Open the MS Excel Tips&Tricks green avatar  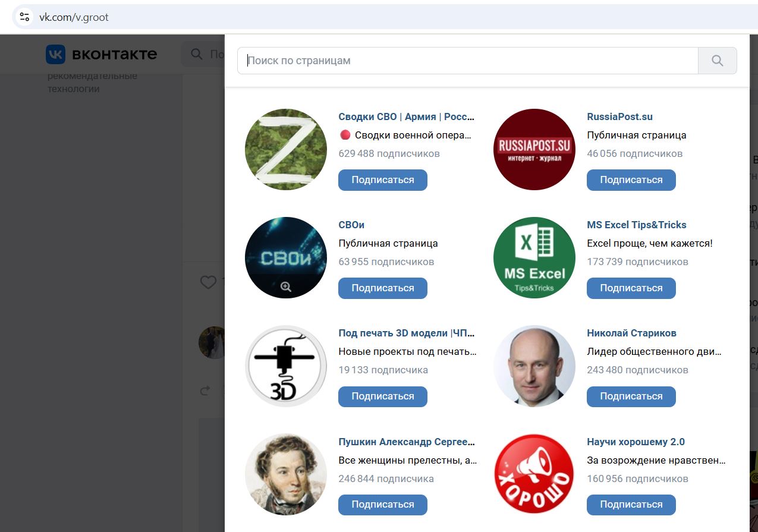click(x=534, y=257)
